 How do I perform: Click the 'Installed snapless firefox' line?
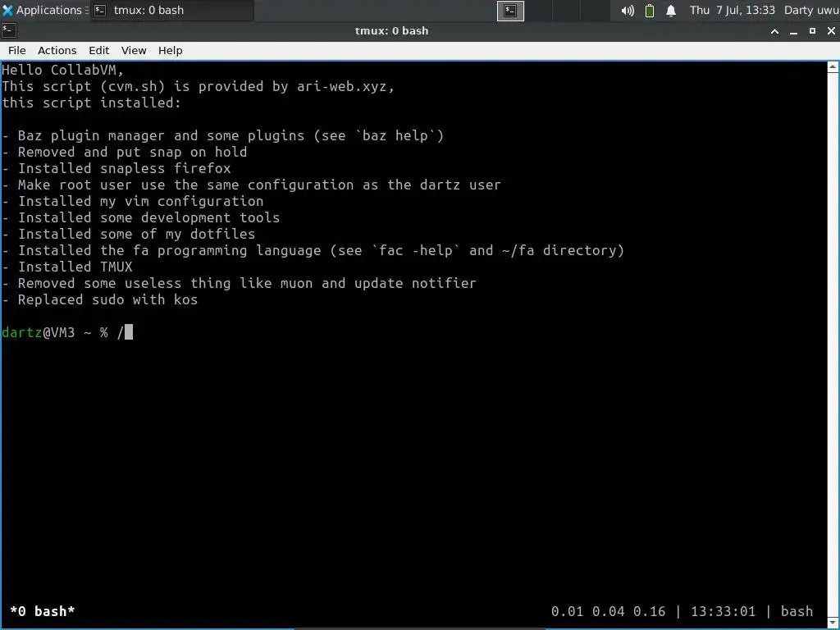[116, 169]
